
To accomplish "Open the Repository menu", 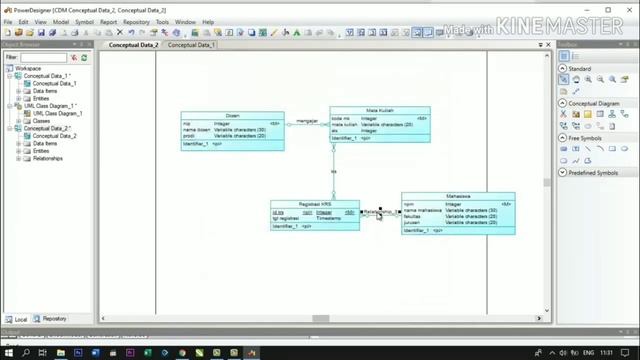I will (x=136, y=22).
